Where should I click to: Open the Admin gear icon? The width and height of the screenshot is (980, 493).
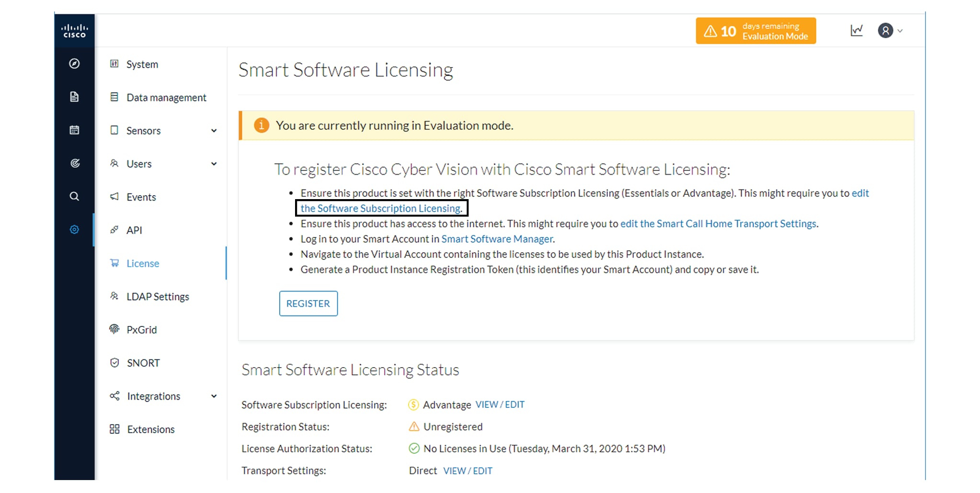74,229
